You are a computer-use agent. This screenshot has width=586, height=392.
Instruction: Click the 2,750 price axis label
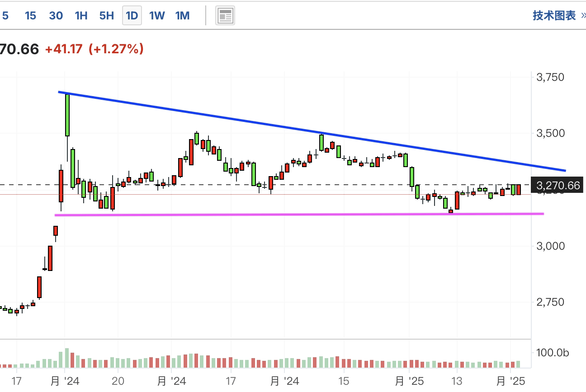(550, 302)
